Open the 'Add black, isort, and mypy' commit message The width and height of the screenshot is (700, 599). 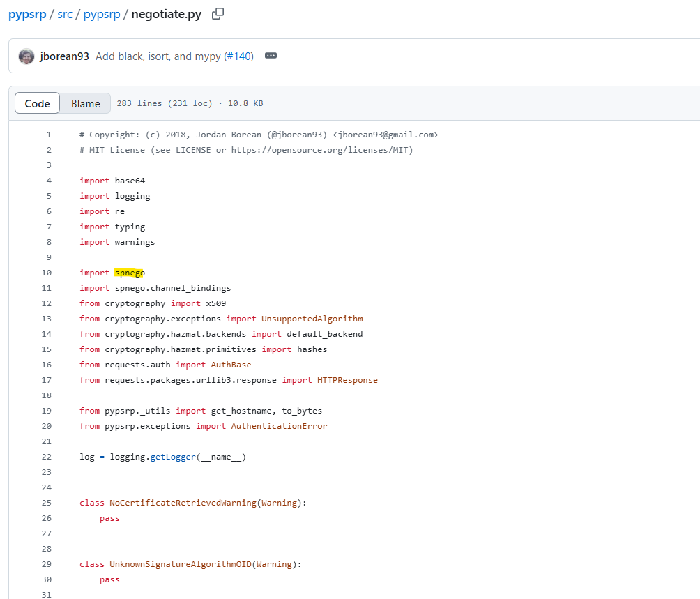coord(158,56)
